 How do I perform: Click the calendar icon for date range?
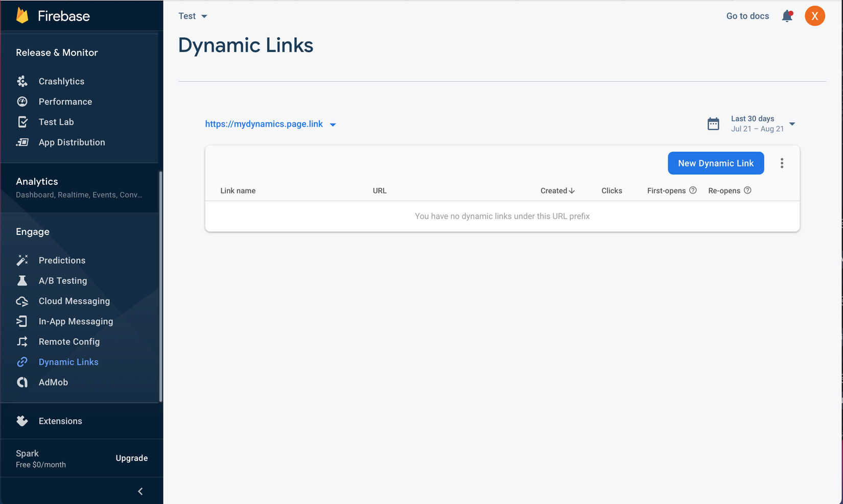(x=713, y=124)
